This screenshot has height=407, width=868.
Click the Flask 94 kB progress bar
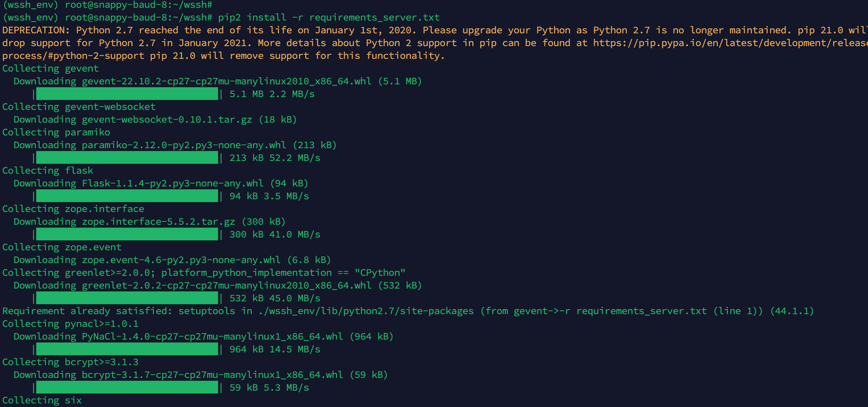tap(127, 196)
